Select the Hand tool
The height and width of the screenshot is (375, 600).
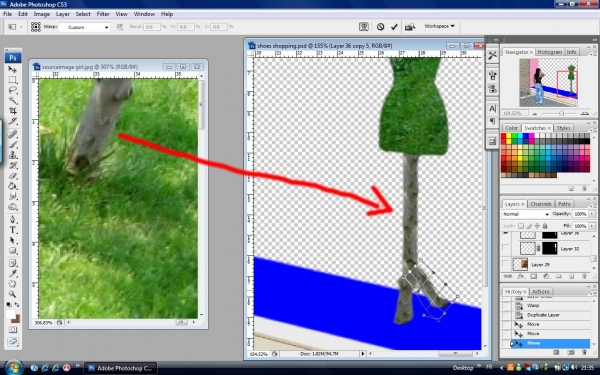click(x=13, y=284)
